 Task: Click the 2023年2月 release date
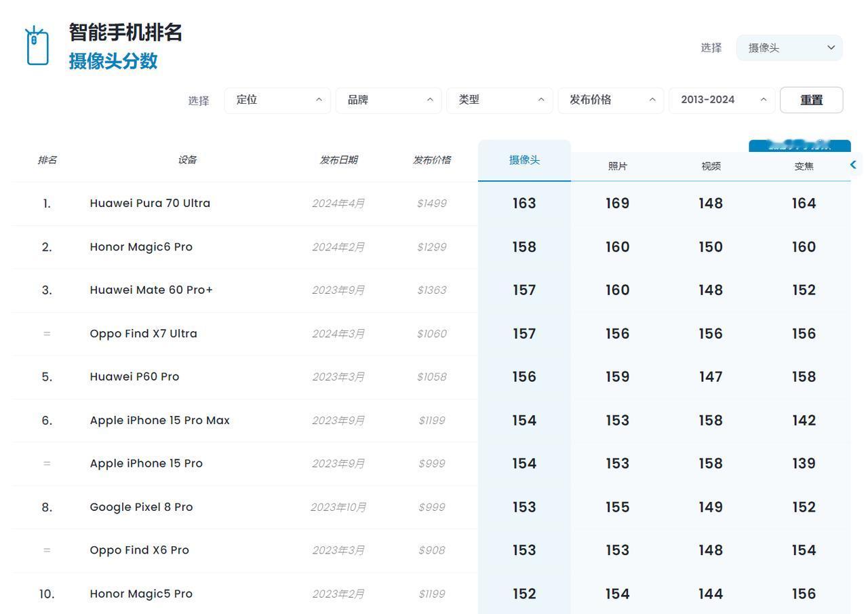338,594
